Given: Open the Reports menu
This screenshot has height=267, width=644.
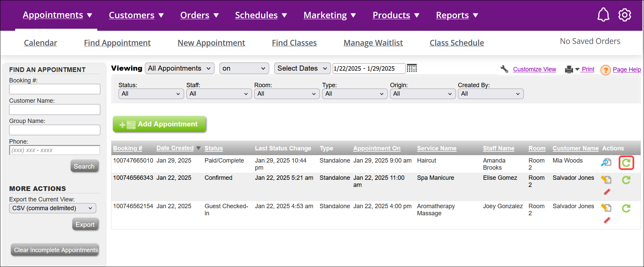Looking at the screenshot, I should point(457,15).
